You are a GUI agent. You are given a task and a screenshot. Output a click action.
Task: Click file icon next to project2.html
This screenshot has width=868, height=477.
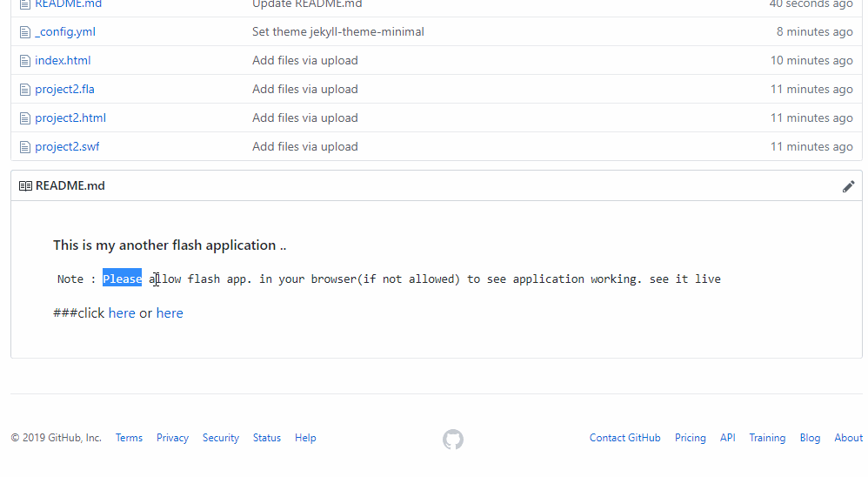coord(25,118)
